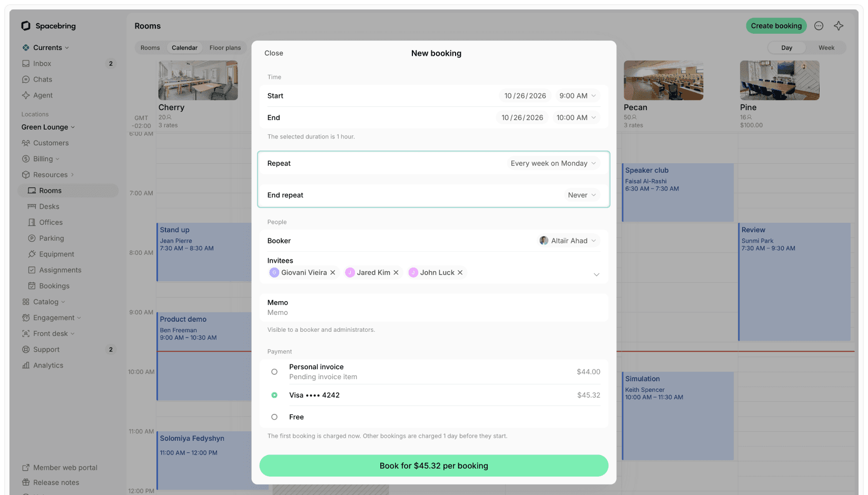Remove invitee Jared Kim with X

396,273
